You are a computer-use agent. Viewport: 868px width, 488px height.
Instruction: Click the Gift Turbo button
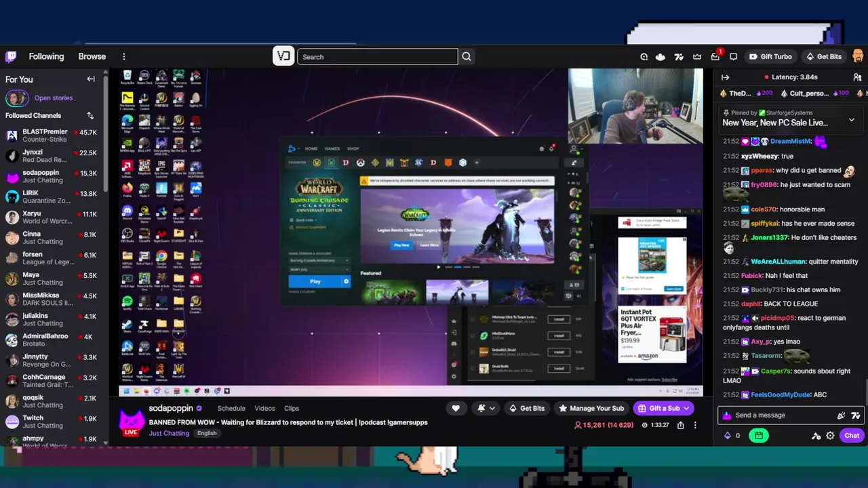click(x=770, y=57)
